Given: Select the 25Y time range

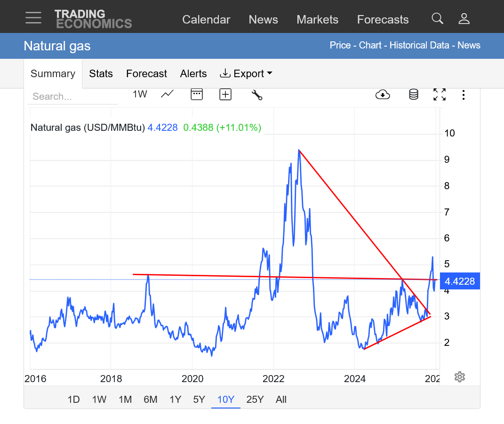Looking at the screenshot, I should coord(255,400).
